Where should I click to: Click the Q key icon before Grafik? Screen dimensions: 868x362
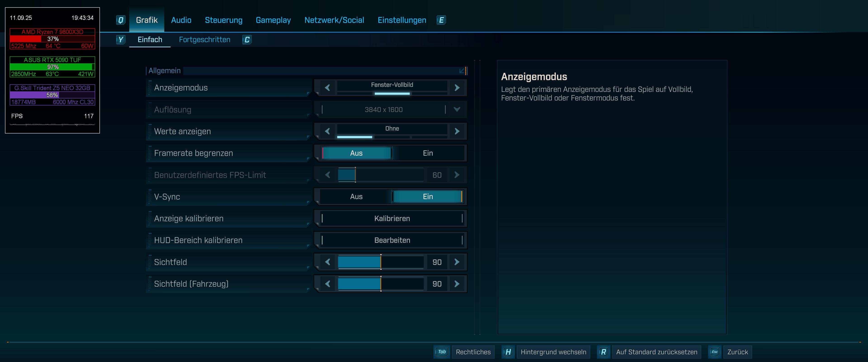point(121,20)
